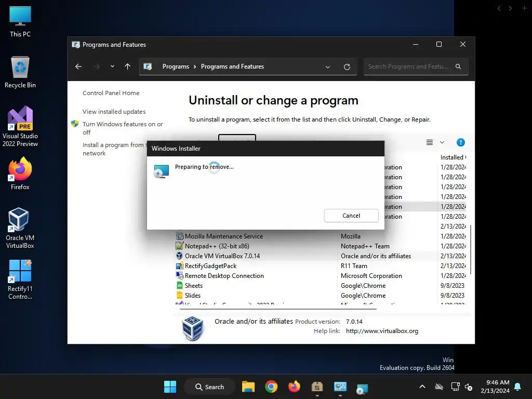Expand the address bar history dropdown
Image resolution: width=532 pixels, height=399 pixels.
tap(328, 67)
